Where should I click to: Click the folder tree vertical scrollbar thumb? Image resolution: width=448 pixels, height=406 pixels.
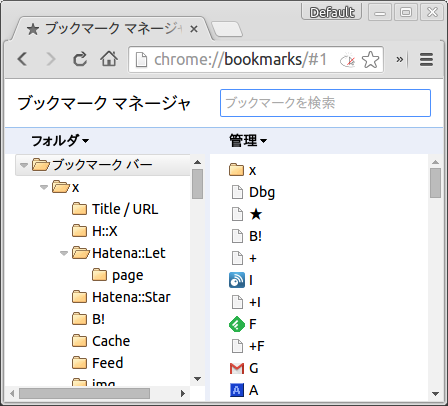pos(197,184)
